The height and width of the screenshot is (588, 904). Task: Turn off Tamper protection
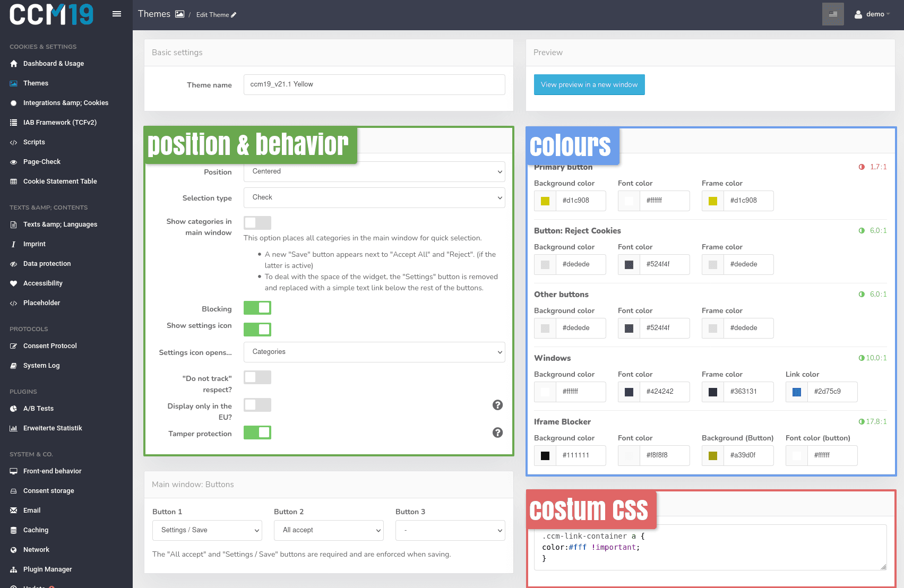pos(257,432)
